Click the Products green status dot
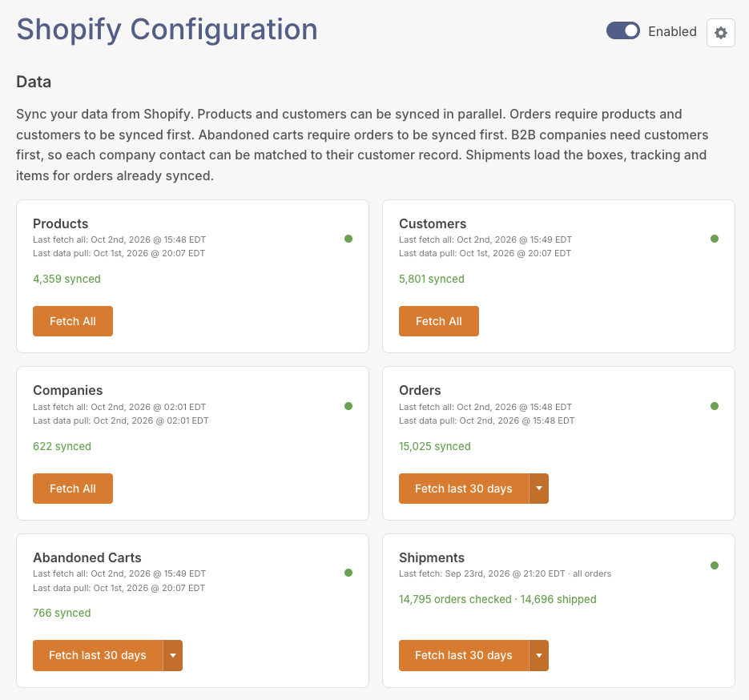 pyautogui.click(x=348, y=239)
